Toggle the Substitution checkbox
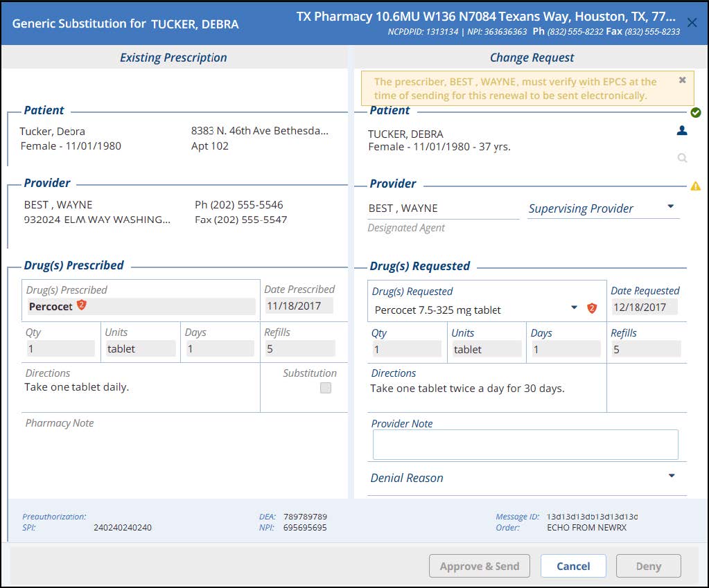The height and width of the screenshot is (588, 709). 325,388
